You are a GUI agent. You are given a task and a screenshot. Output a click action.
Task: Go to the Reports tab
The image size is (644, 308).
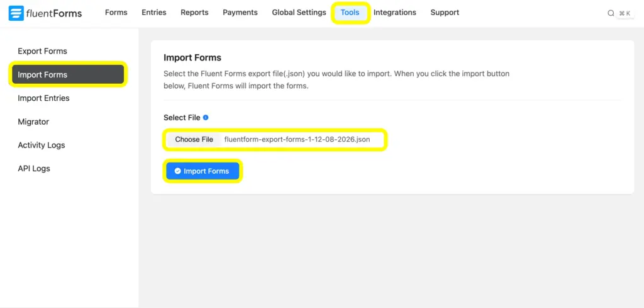point(195,13)
